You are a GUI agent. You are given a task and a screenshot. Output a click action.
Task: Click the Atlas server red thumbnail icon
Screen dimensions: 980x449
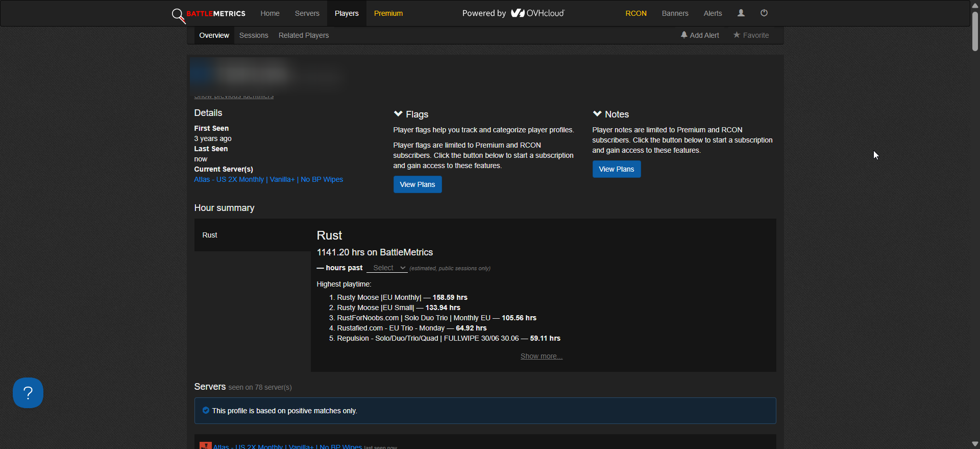(206, 446)
